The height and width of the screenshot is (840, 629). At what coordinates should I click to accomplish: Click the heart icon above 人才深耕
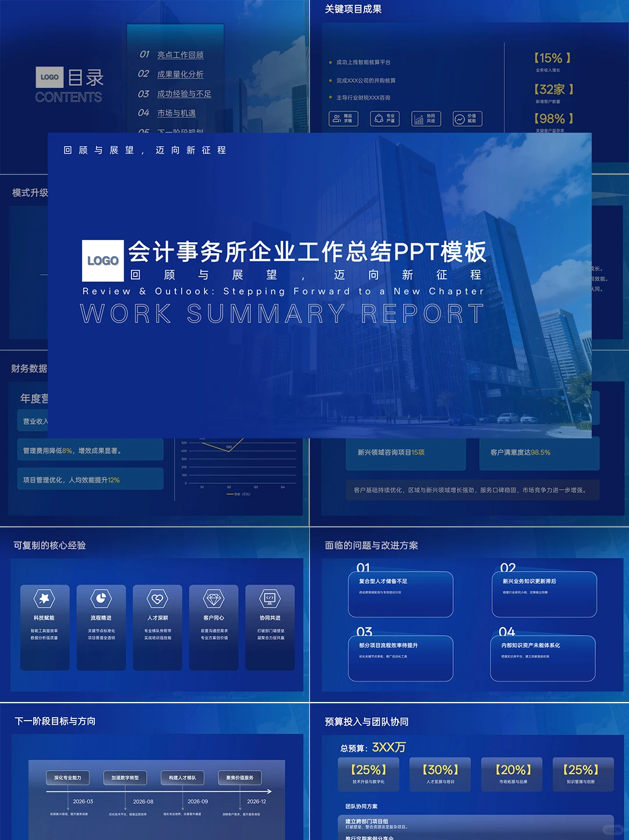157,598
